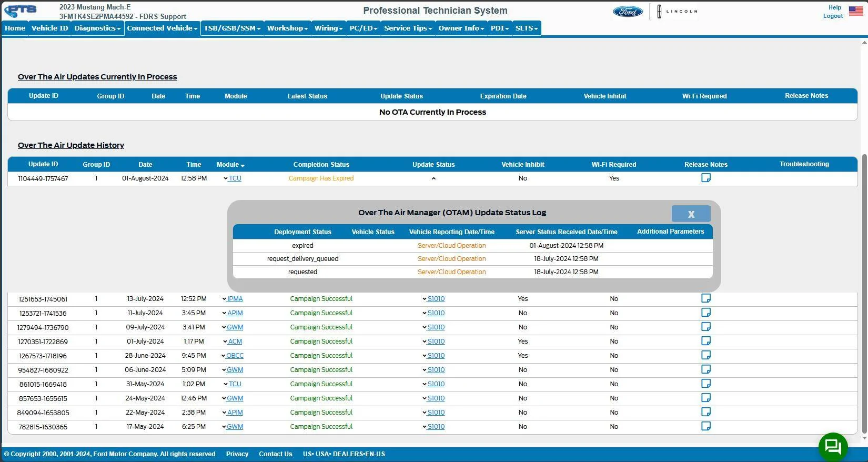Open the PDI menu
This screenshot has height=462, width=868.
pyautogui.click(x=500, y=28)
